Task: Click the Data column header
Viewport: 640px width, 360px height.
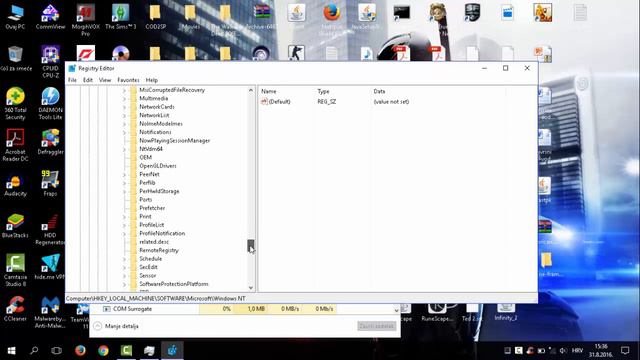Action: pos(379,91)
